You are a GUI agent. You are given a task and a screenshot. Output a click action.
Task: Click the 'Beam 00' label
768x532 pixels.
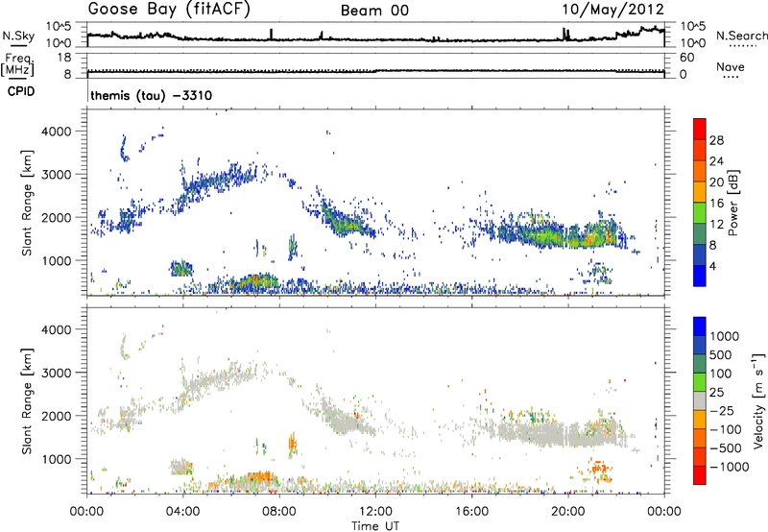click(x=374, y=11)
